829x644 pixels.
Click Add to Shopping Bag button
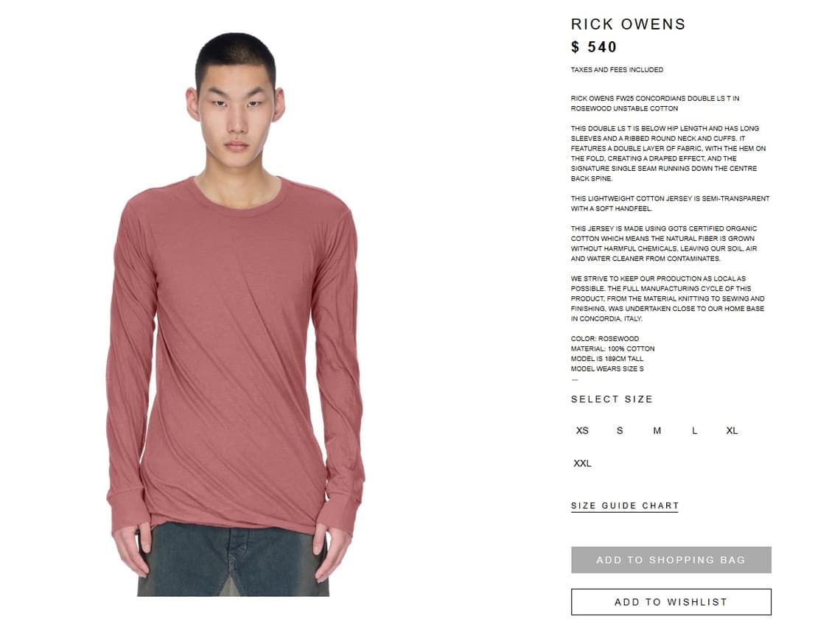tap(671, 560)
